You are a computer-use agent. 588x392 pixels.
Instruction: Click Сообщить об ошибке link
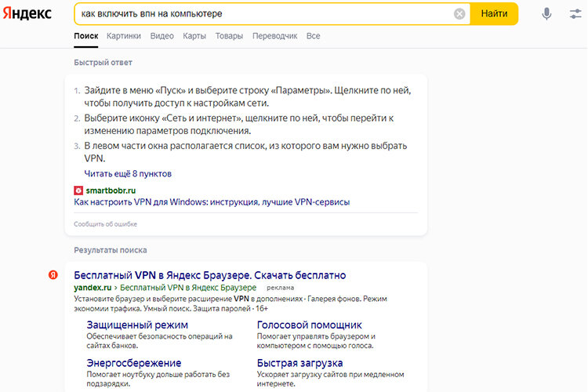pyautogui.click(x=105, y=224)
